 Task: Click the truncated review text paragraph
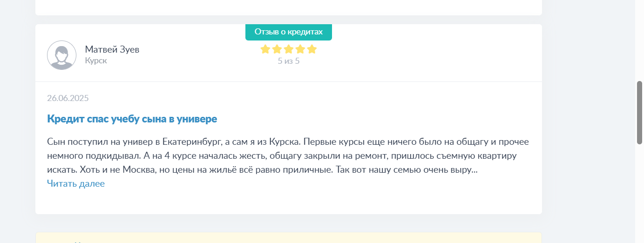pyautogui.click(x=288, y=155)
